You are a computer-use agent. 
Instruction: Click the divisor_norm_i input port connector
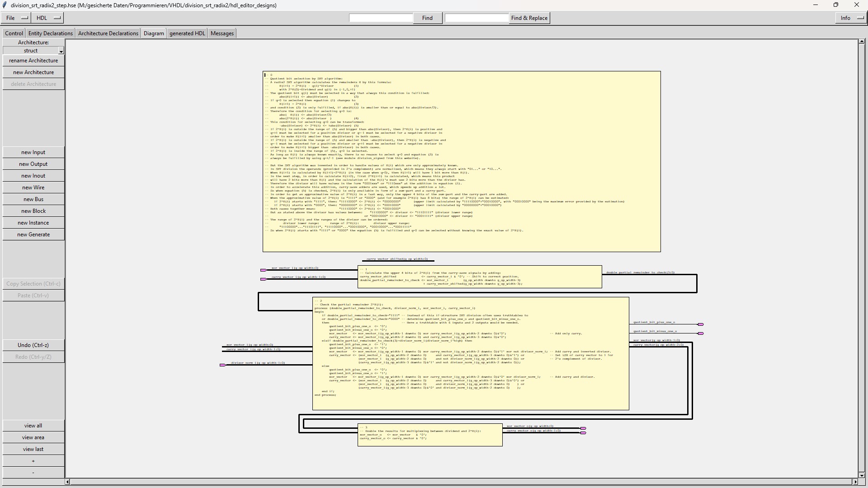(x=222, y=365)
